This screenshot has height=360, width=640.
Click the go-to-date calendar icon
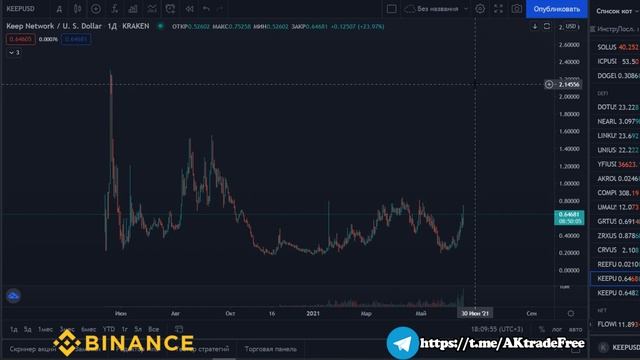pos(179,329)
